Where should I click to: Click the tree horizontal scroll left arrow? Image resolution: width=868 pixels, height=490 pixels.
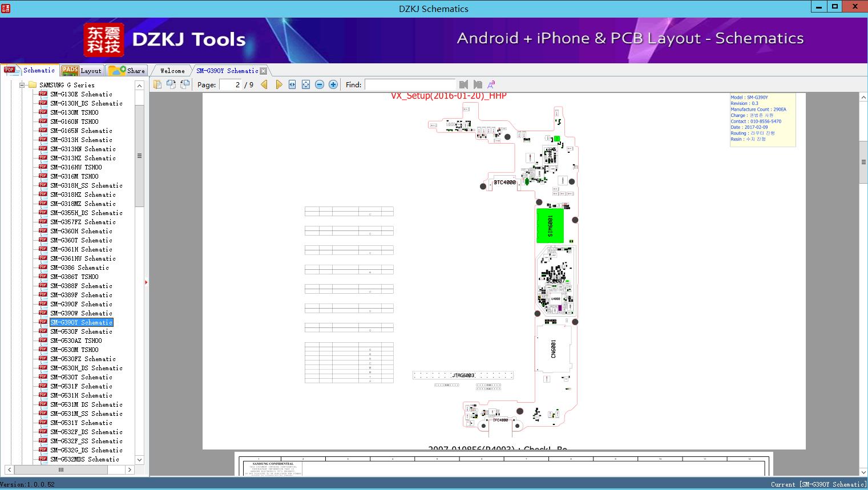(9, 469)
